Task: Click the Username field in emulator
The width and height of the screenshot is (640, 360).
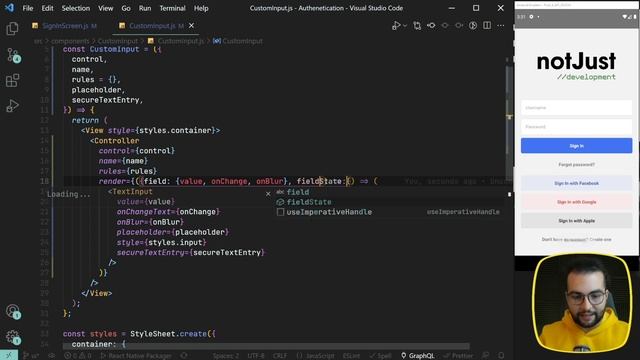Action: [576, 108]
